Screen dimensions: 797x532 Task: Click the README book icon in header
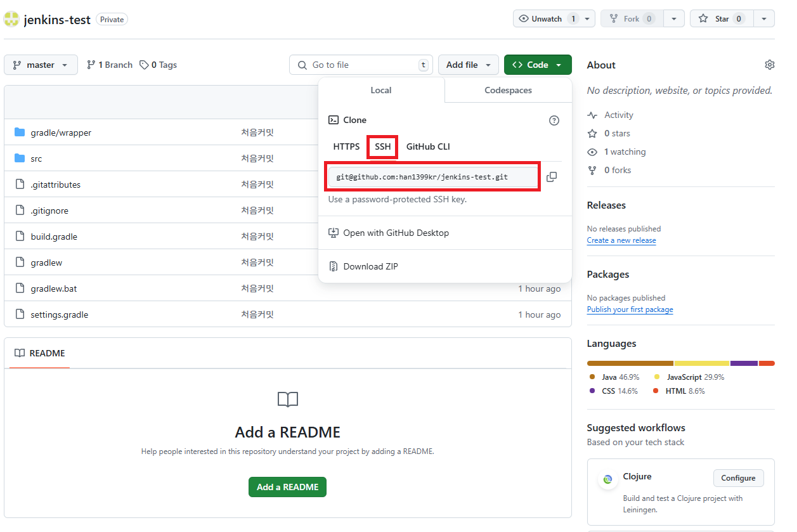tap(20, 353)
